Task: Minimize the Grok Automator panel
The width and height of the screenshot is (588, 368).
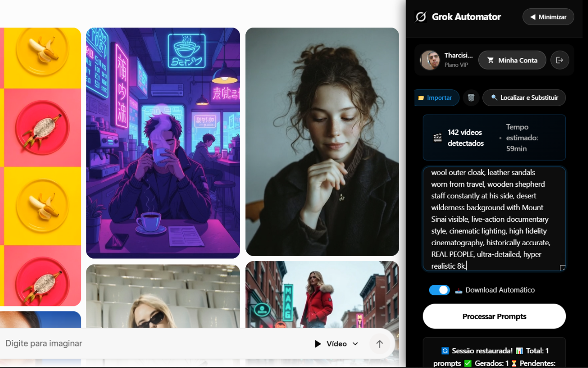Action: 548,17
